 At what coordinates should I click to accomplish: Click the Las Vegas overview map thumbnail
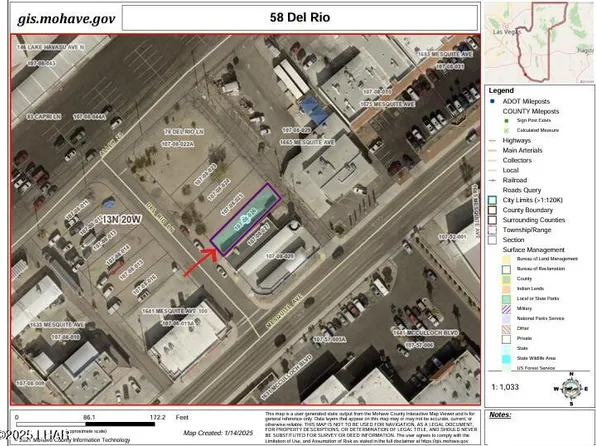pyautogui.click(x=539, y=42)
